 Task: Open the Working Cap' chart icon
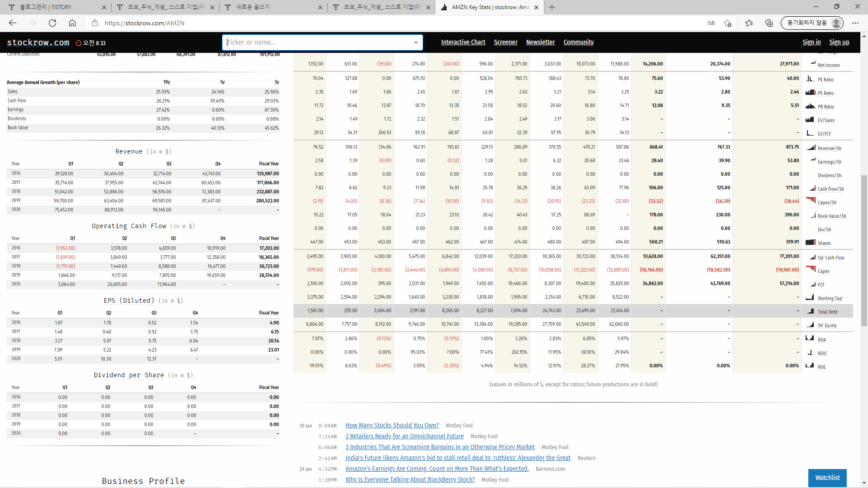[x=810, y=297]
